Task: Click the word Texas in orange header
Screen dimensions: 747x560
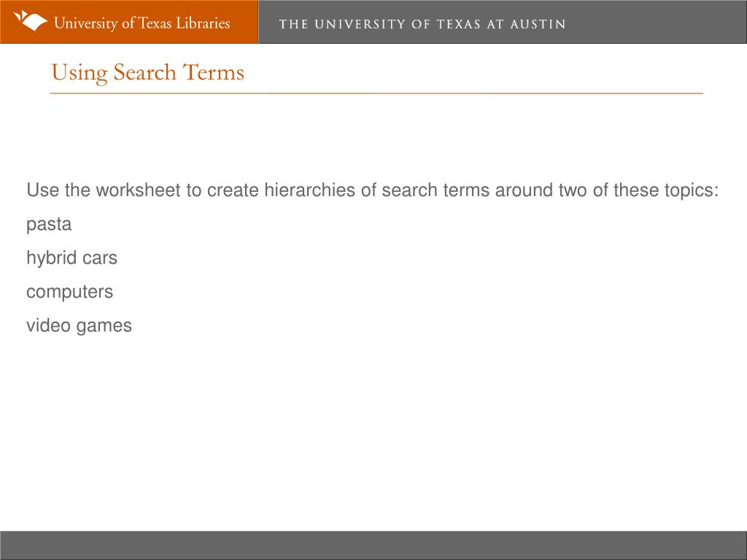Action: [155, 23]
